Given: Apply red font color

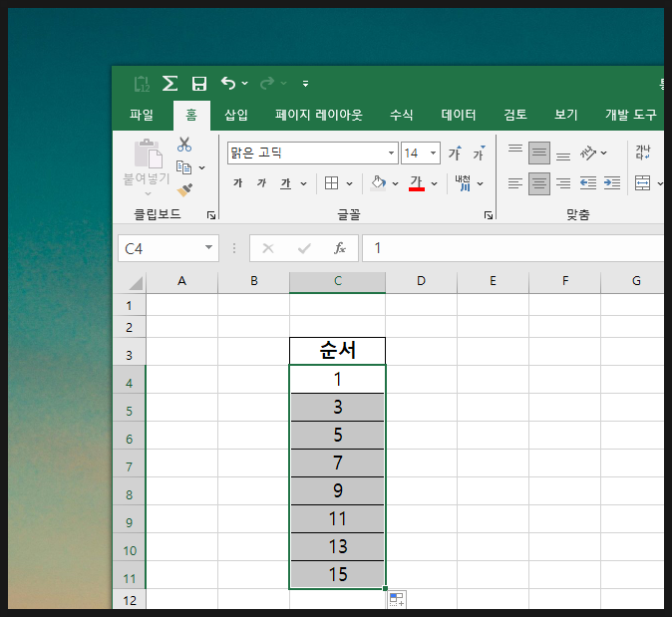Looking at the screenshot, I should [417, 183].
